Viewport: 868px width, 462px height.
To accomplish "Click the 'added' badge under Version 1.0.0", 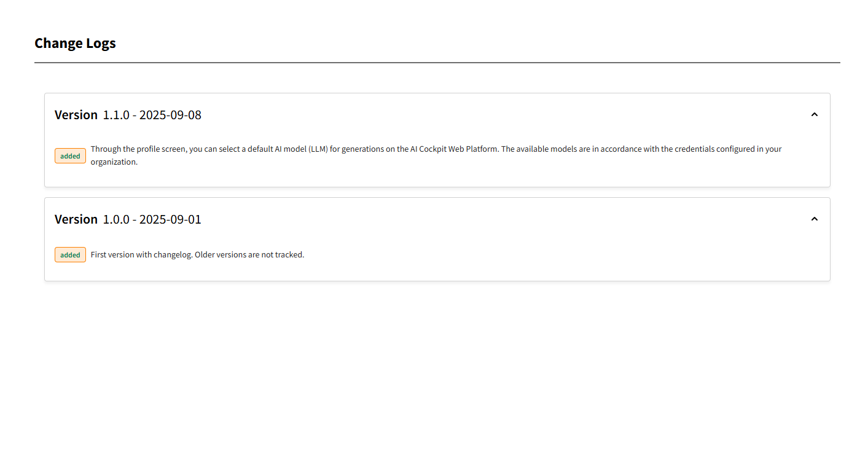I will pos(70,255).
